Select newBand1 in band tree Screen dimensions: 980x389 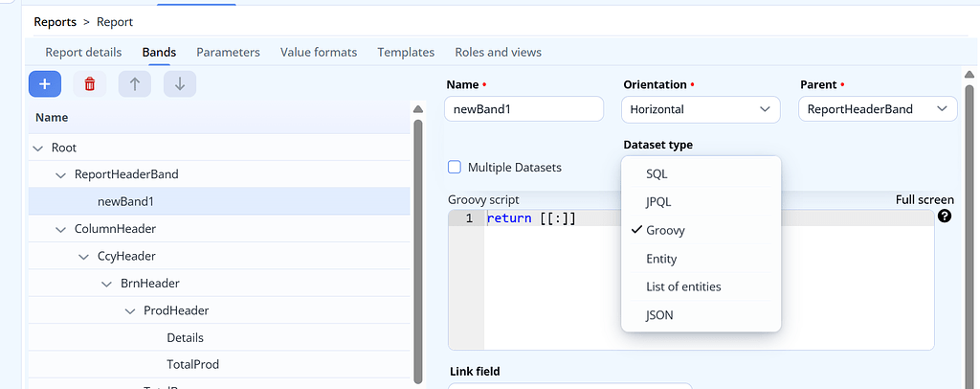pos(219,201)
